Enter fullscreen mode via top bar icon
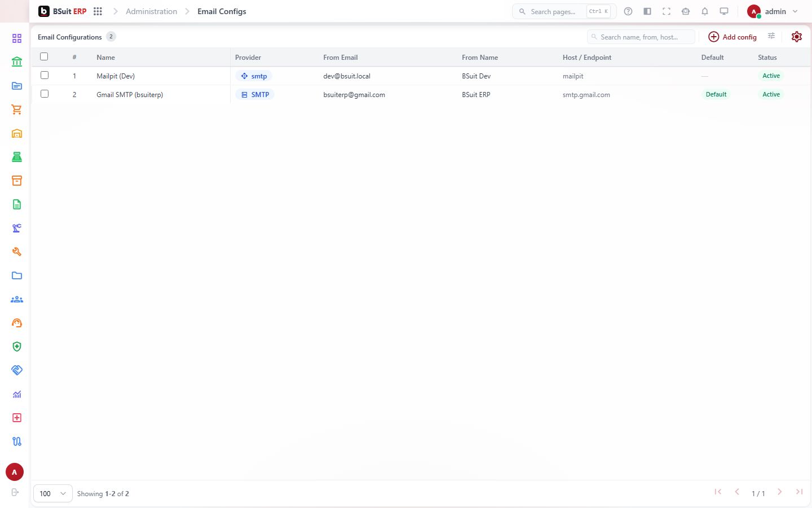 tap(667, 11)
